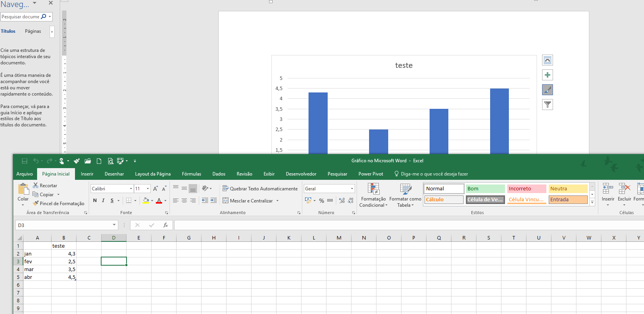This screenshot has height=314, width=644.
Task: Click the Chart Elements plus button
Action: click(x=548, y=75)
